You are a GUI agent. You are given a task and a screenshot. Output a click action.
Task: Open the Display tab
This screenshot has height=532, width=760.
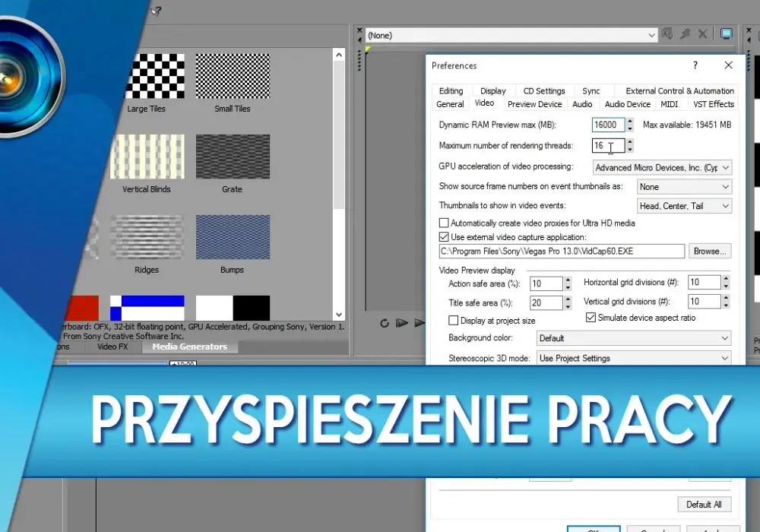pyautogui.click(x=493, y=90)
